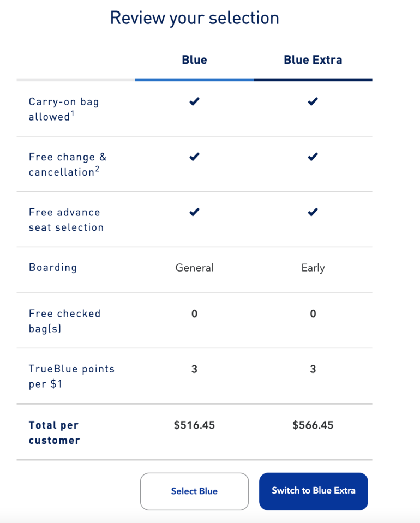
Task: Open footnote 2 beside Free change & cancellation
Action: pos(97,168)
